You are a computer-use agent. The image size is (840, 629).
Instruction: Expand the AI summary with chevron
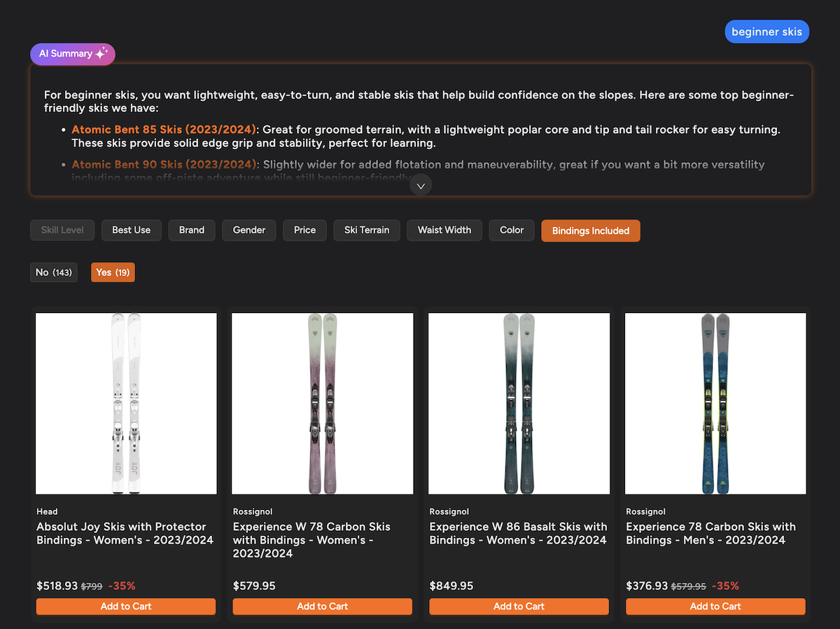click(421, 186)
